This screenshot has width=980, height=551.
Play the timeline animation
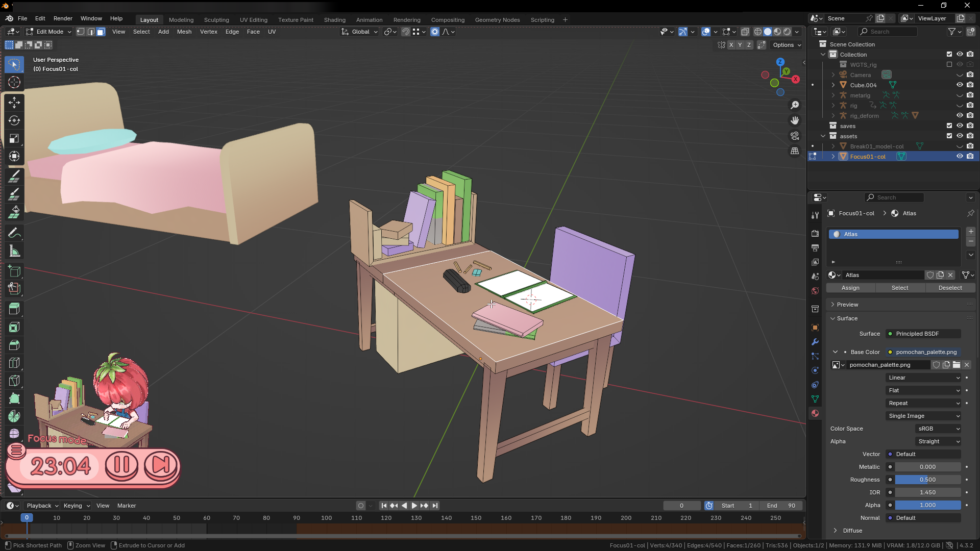(x=414, y=506)
